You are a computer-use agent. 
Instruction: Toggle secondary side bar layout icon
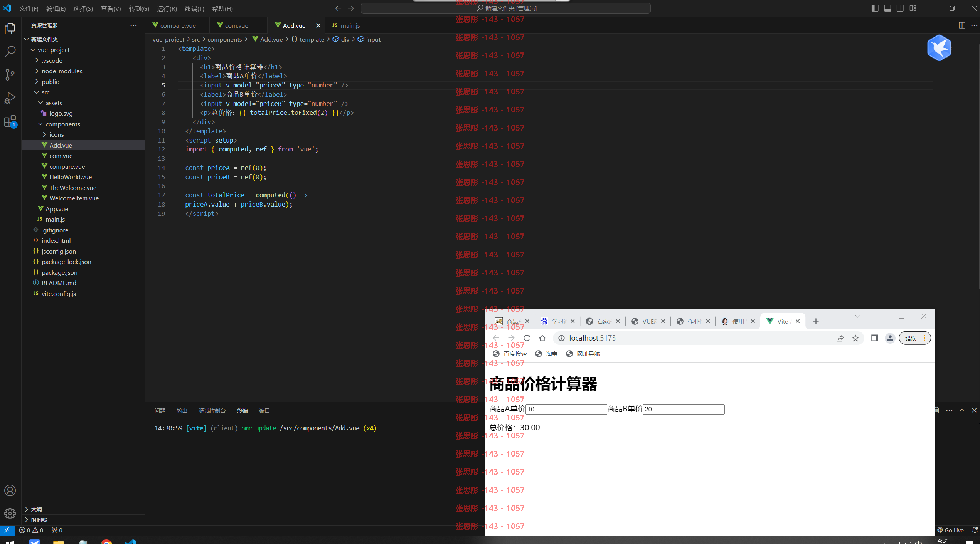900,8
